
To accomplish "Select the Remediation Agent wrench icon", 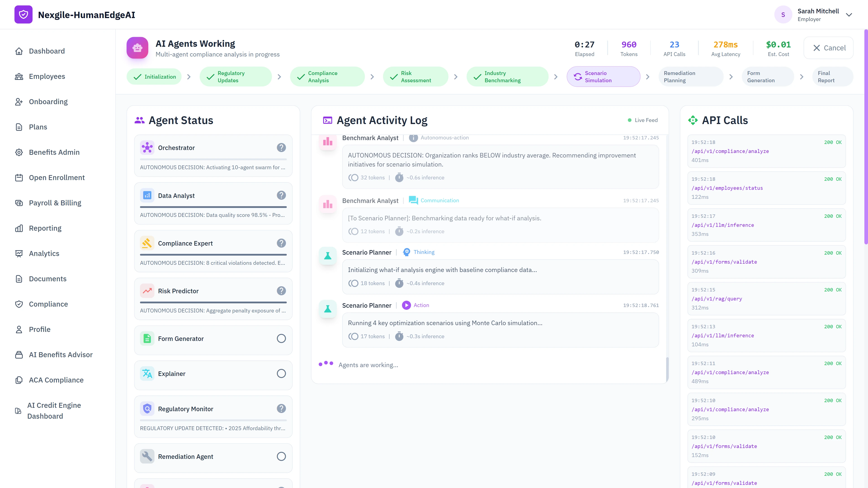I will [x=147, y=456].
